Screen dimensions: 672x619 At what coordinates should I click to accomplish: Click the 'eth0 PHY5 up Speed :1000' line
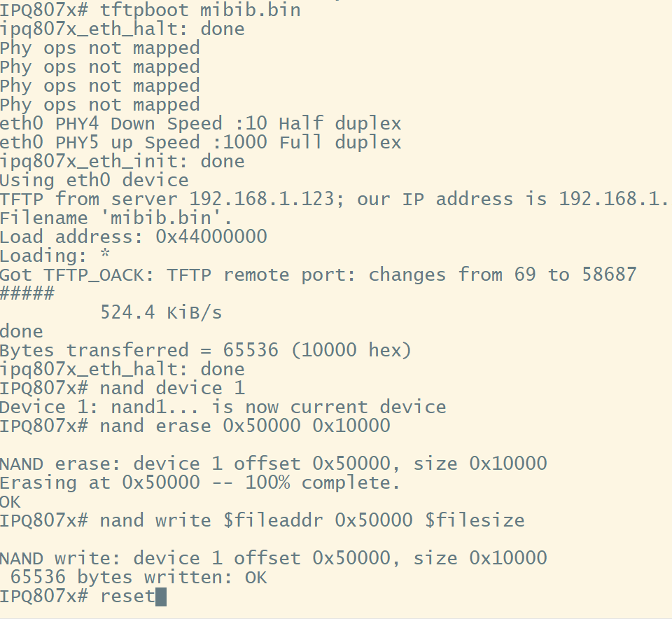click(x=201, y=142)
